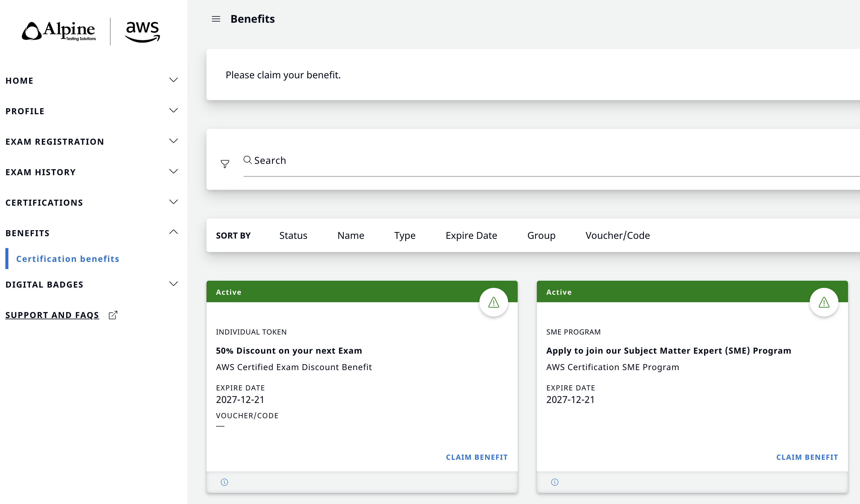
Task: Select Certification benefits submenu item
Action: (68, 259)
